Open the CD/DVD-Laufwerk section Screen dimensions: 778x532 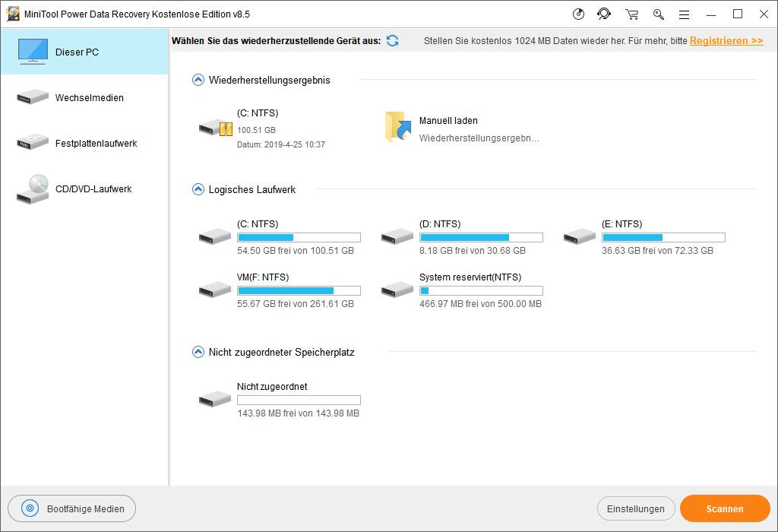(84, 188)
